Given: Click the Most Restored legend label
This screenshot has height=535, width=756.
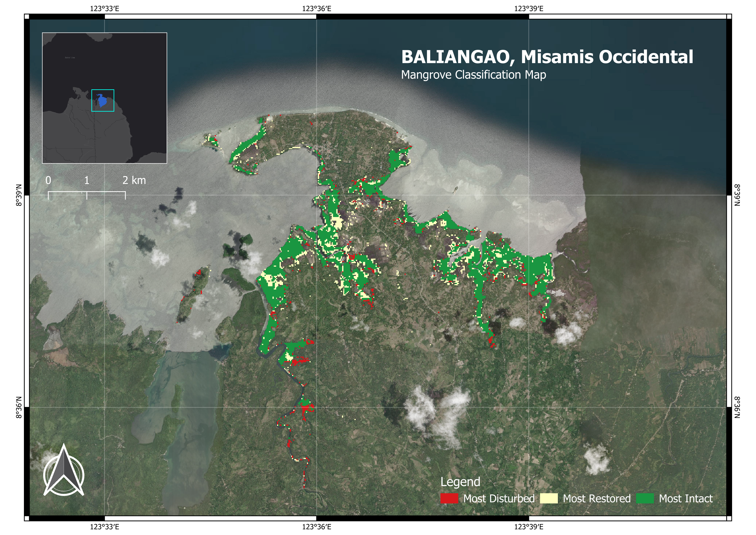Looking at the screenshot, I should click(597, 498).
